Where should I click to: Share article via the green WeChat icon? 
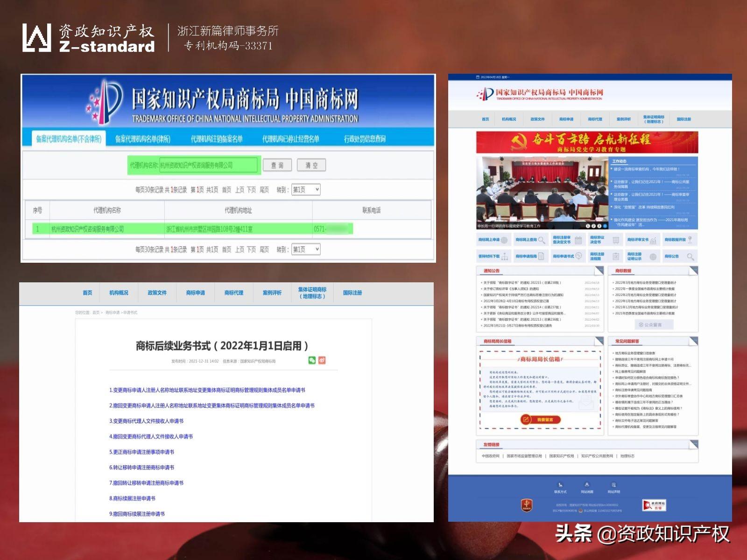(x=312, y=360)
